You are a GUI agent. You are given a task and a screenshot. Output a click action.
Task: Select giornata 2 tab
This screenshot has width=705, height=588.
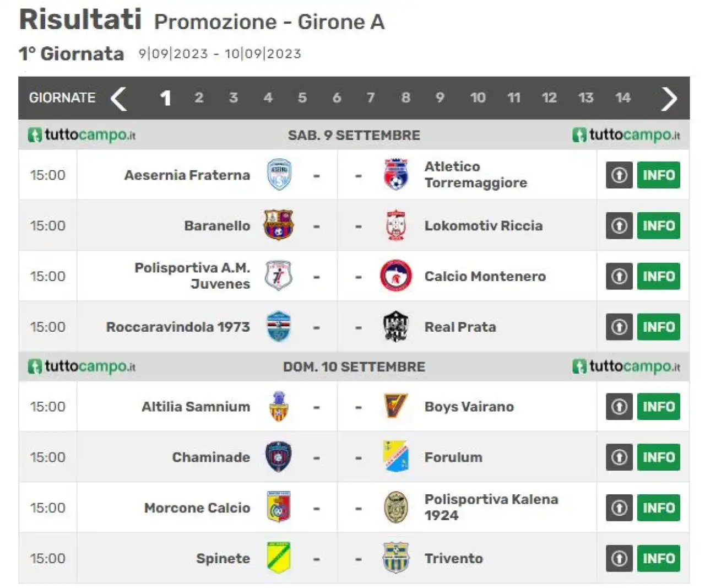[199, 98]
